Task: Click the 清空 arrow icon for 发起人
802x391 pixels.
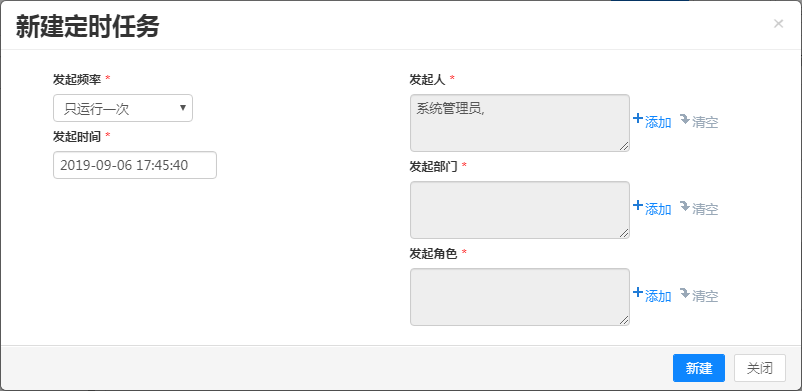Action: pos(684,120)
